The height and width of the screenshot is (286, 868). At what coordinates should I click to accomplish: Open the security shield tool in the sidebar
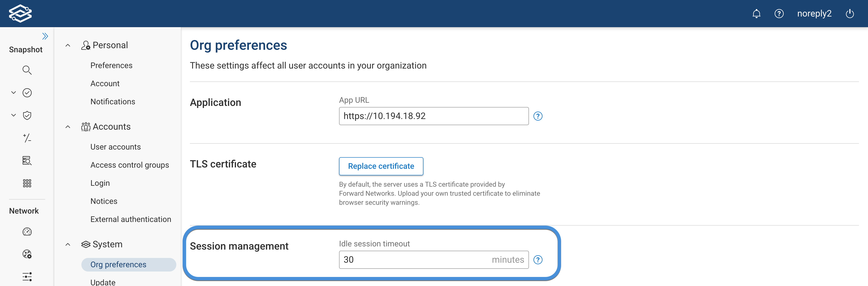[x=27, y=115]
